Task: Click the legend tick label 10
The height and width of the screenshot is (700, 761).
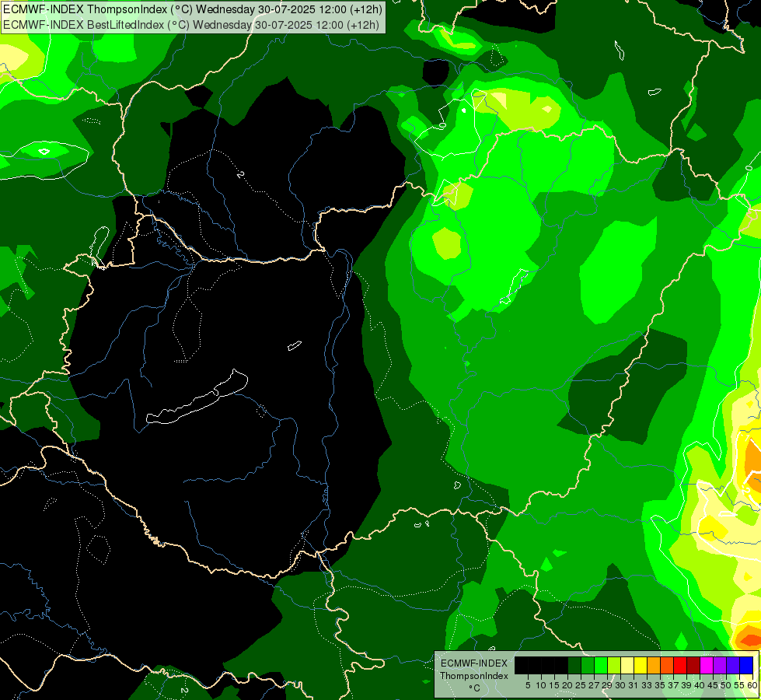Action: [x=541, y=685]
